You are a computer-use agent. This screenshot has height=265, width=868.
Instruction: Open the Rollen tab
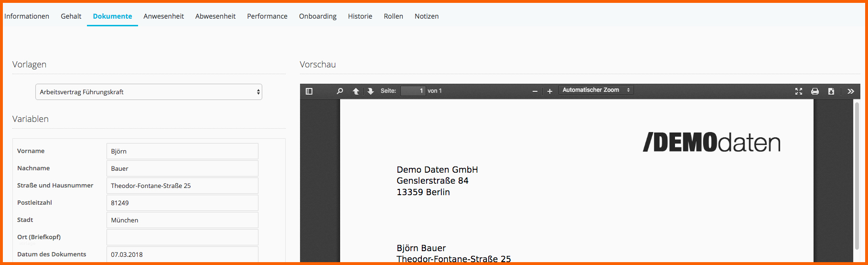(394, 16)
